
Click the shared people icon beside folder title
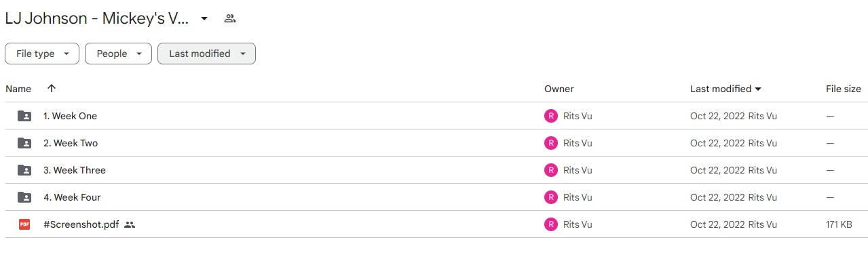coord(230,19)
